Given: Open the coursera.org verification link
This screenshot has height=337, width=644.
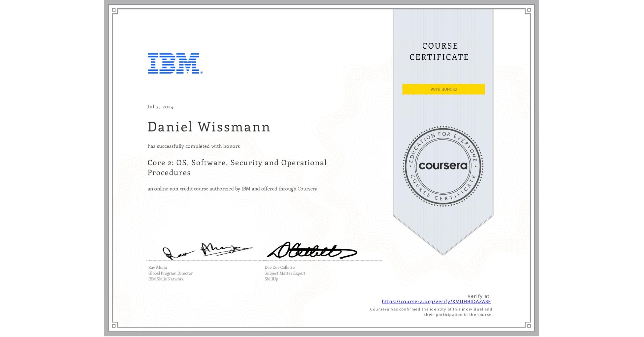Looking at the screenshot, I should pyautogui.click(x=436, y=301).
